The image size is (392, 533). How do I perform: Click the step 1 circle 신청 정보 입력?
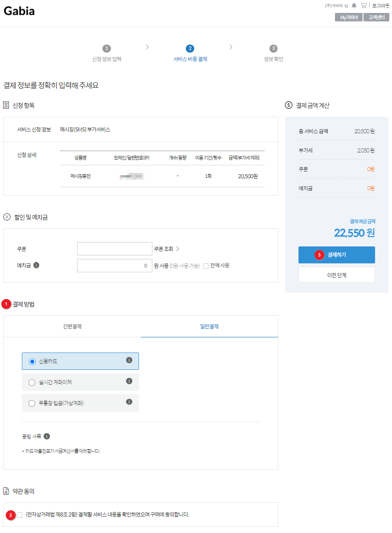coord(106,48)
